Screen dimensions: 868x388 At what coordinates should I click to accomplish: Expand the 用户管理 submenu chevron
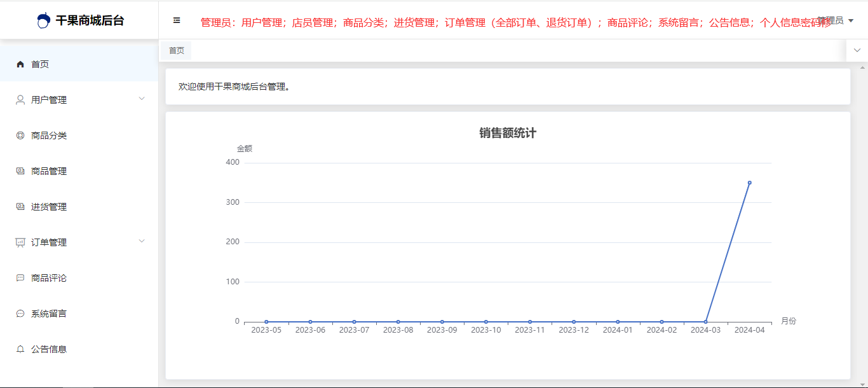[142, 99]
